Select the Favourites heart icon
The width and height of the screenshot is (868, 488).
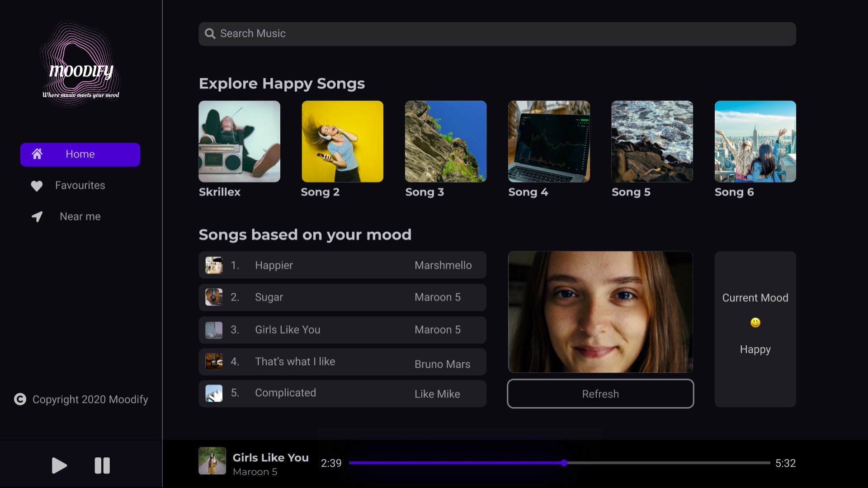point(36,185)
